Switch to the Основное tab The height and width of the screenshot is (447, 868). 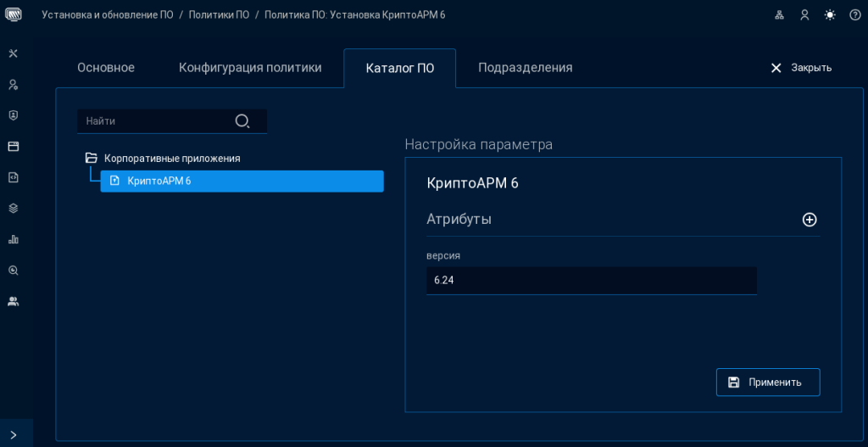point(106,68)
